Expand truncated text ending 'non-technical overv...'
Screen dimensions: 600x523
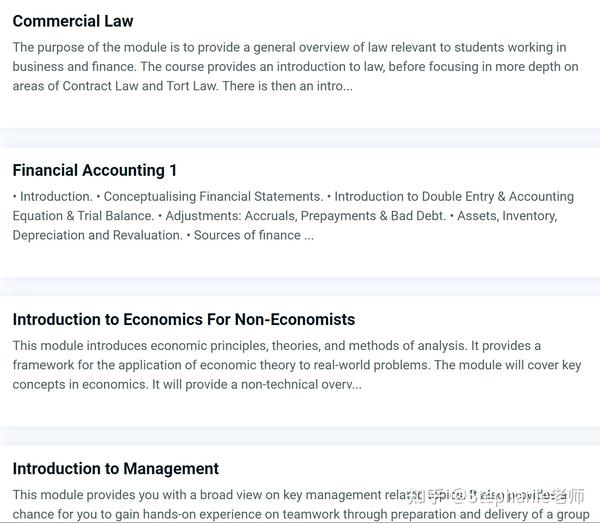(x=341, y=384)
